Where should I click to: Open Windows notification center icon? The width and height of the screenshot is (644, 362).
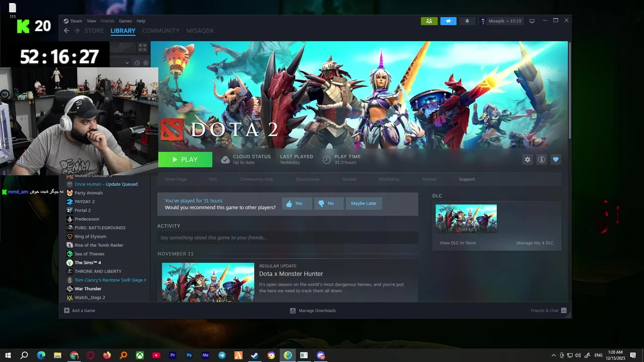point(633,355)
